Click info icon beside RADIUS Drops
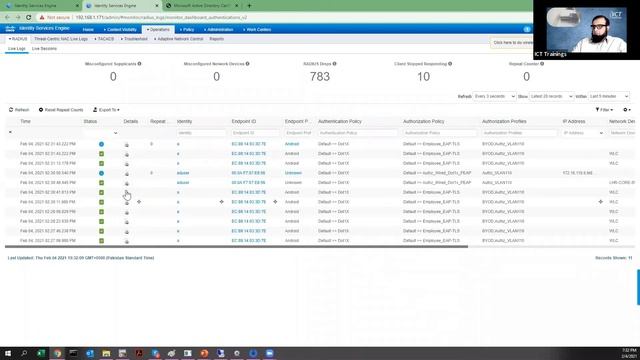Viewport: 640px width, 360px height. point(335,64)
